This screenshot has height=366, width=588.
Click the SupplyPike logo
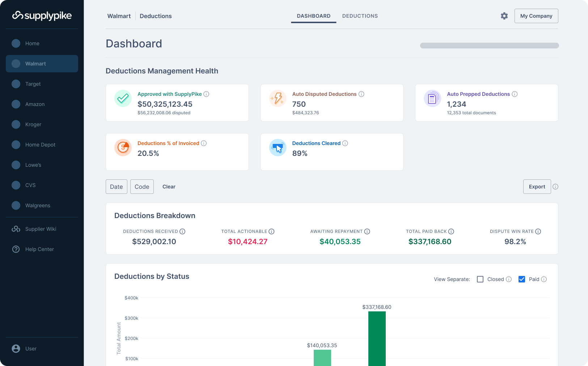point(42,16)
